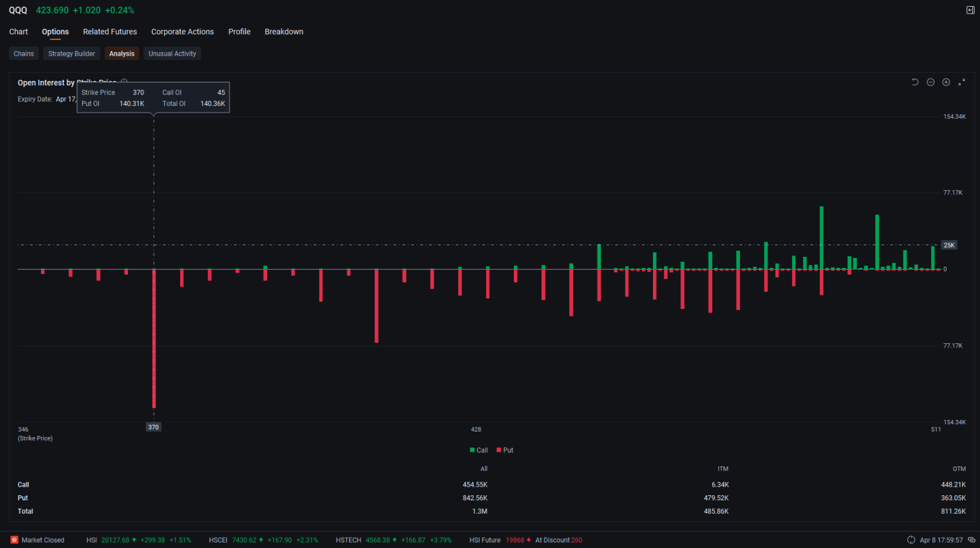The image size is (980, 548).
Task: Zoom out the open interest chart
Action: tap(930, 82)
